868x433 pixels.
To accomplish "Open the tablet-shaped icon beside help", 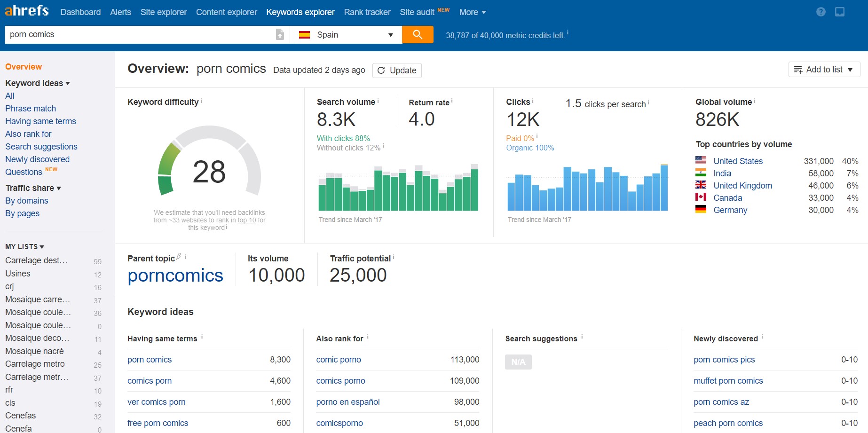I will 840,12.
